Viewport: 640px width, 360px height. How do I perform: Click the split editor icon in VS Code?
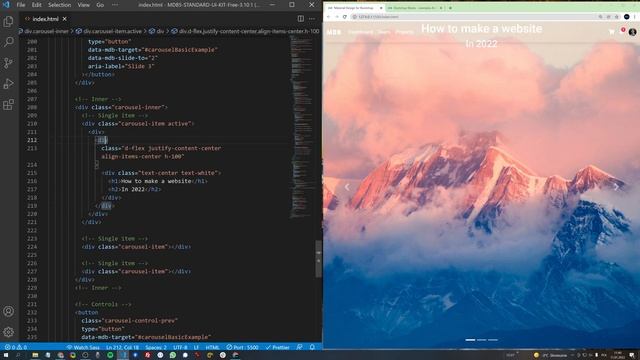[301, 19]
